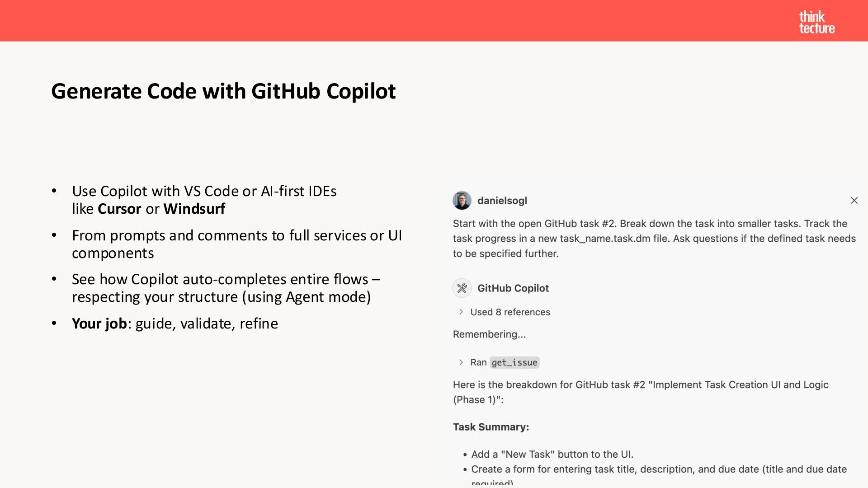Click the danielsogl username

coord(502,201)
